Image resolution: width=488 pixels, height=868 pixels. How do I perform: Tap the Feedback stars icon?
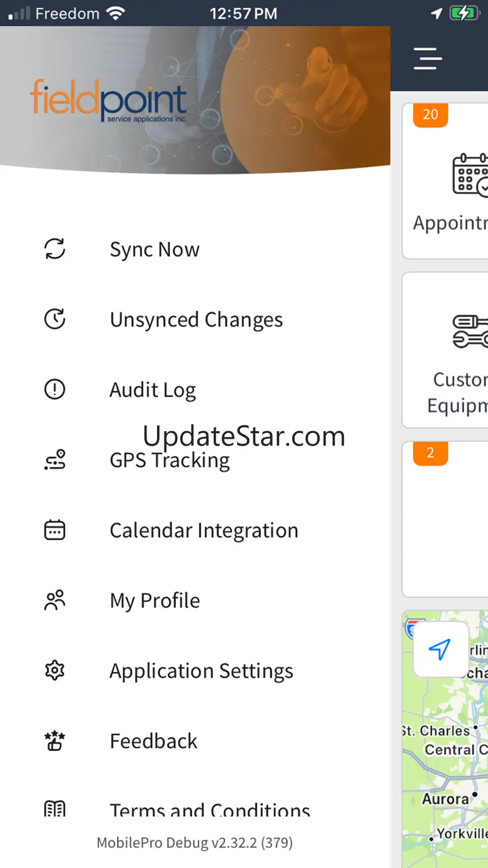[55, 741]
